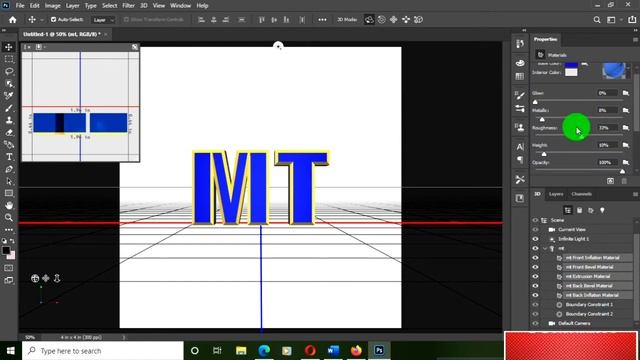Select the Lasso tool
This screenshot has height=360, width=640.
[x=9, y=71]
